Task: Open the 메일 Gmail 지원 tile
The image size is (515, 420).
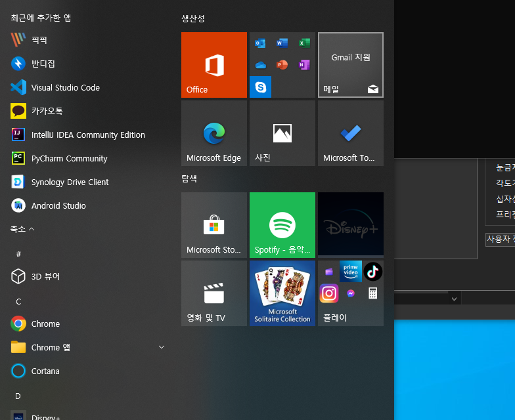Action: point(351,65)
